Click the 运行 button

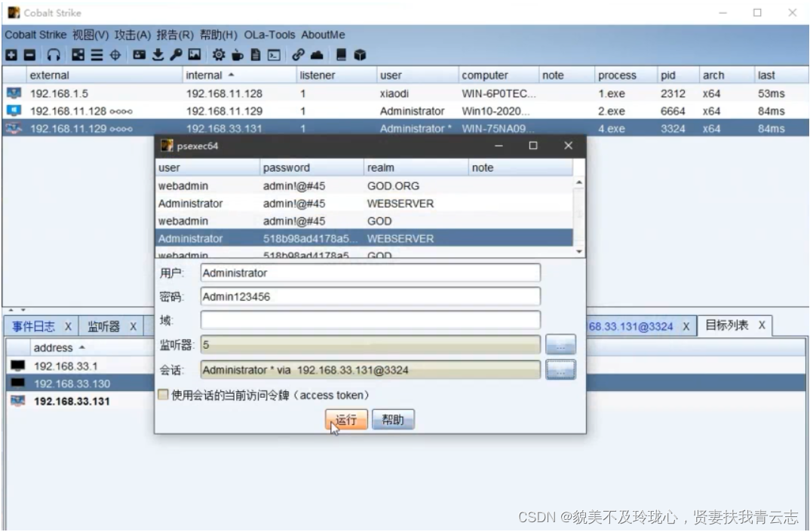pyautogui.click(x=346, y=420)
